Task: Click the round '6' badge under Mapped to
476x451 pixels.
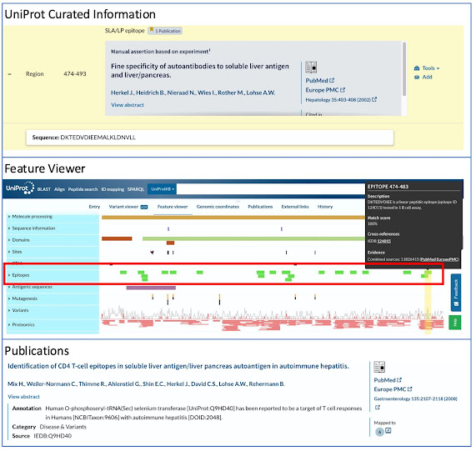Action: pos(379,432)
